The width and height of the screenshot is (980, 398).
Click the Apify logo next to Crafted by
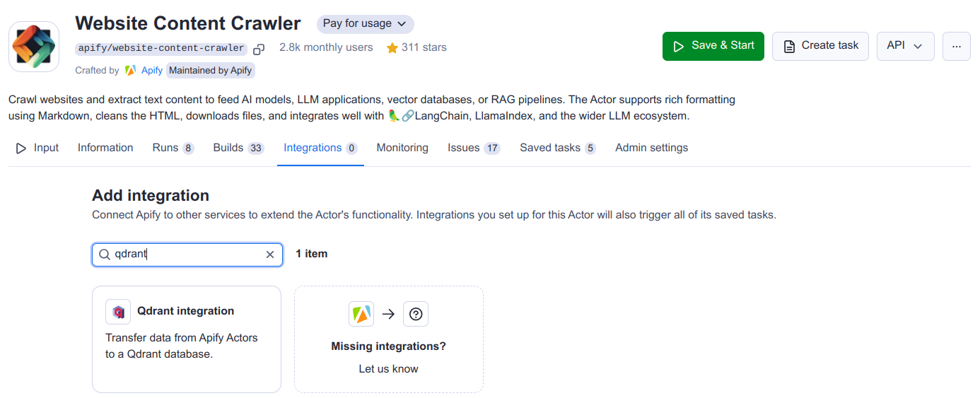tap(130, 70)
